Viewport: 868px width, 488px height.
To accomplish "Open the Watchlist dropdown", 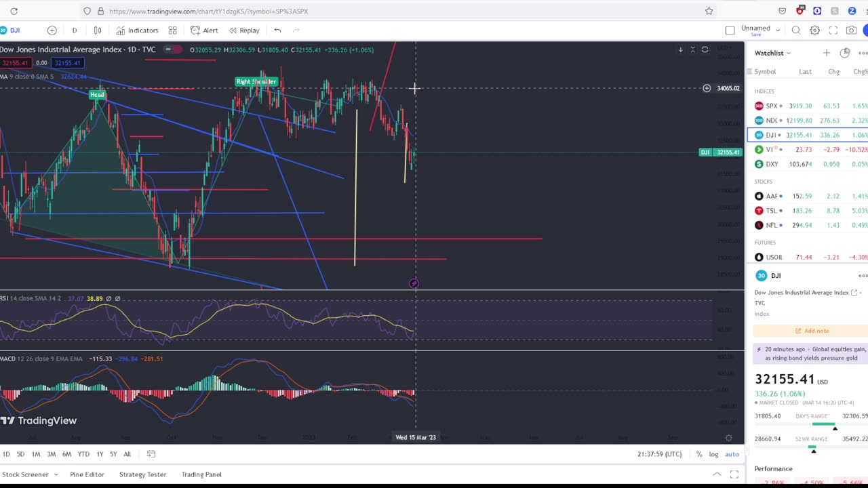I will click(773, 53).
